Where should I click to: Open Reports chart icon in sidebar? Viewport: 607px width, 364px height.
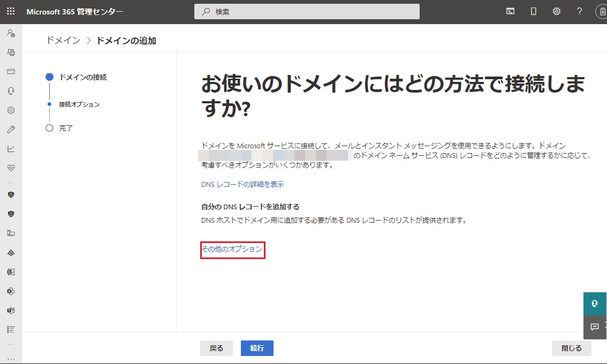tap(11, 149)
